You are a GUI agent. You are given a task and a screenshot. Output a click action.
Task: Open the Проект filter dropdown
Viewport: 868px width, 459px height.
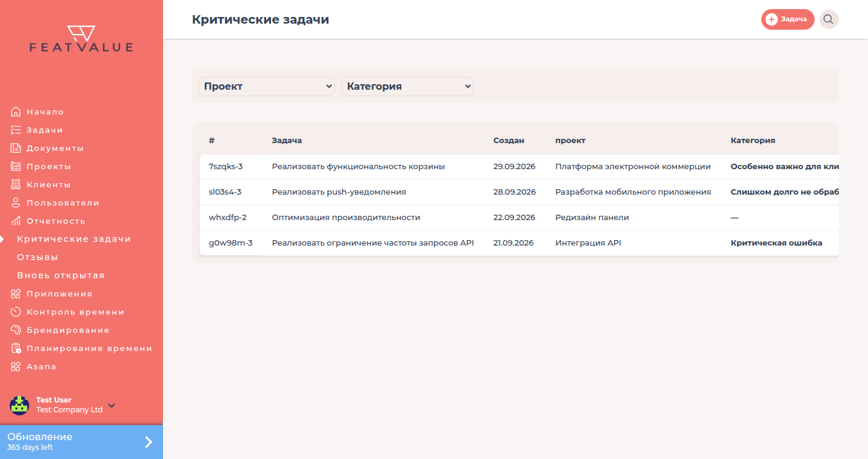(267, 86)
